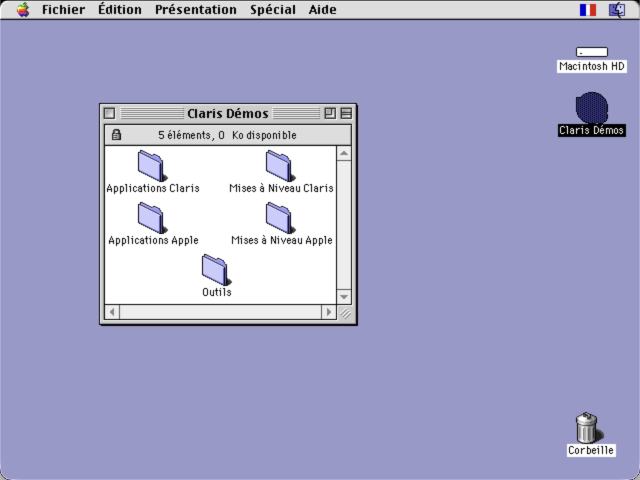Click the vertical scrollbar up arrow
Image resolution: width=640 pixels, height=480 pixels.
pos(344,153)
